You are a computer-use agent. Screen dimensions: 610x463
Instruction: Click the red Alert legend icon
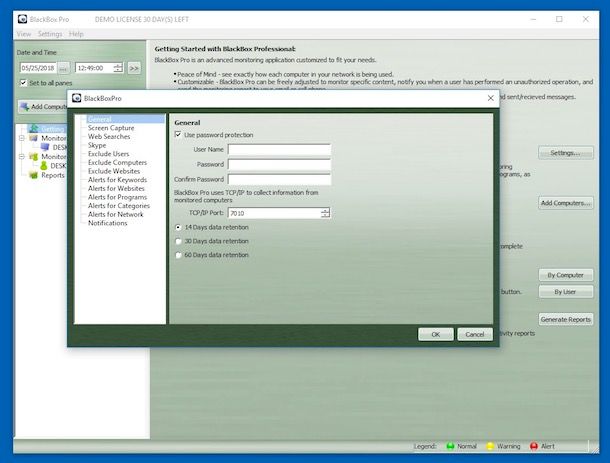point(534,446)
